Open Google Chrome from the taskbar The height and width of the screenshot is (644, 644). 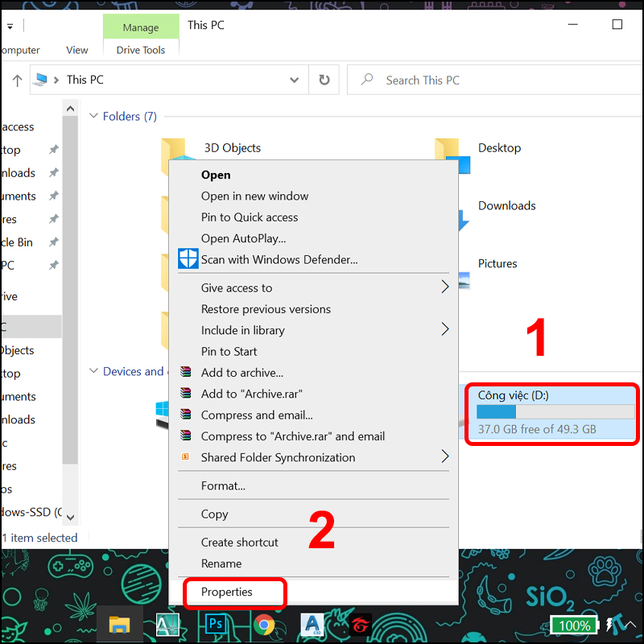coord(264,625)
